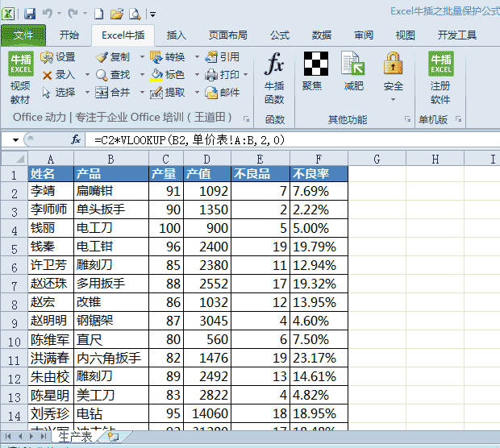The width and height of the screenshot is (500, 448).
Task: Click the 提取 extract tool
Action: pos(168,93)
